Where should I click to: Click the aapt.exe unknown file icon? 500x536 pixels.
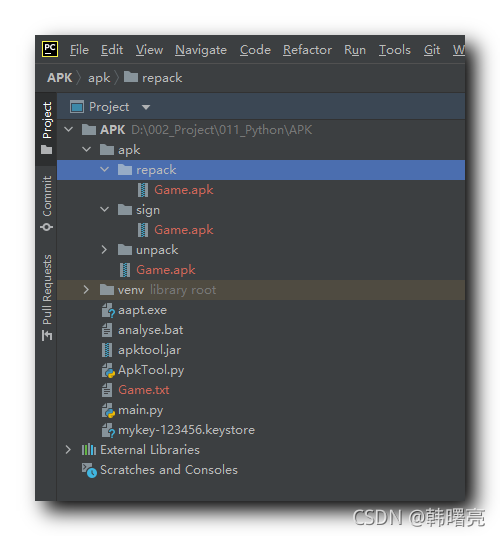108,310
